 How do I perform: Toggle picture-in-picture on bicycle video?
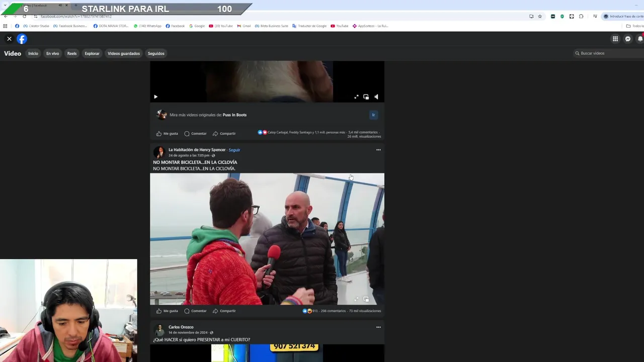coord(366,299)
